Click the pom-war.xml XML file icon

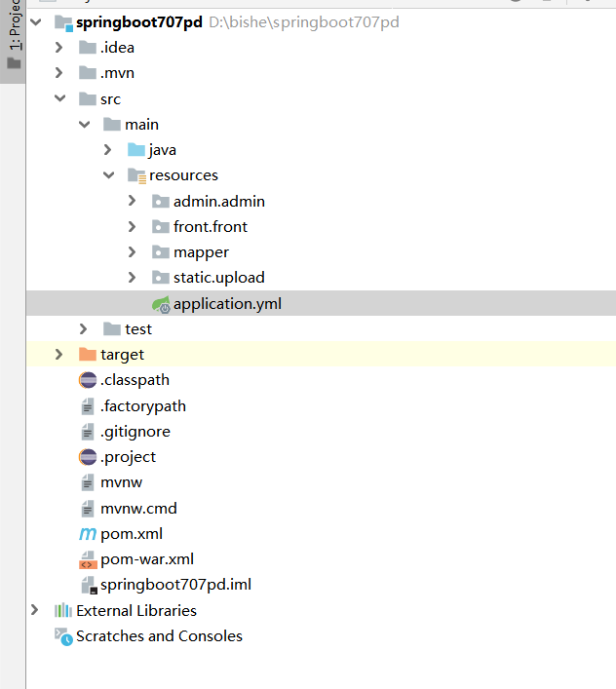[88, 560]
